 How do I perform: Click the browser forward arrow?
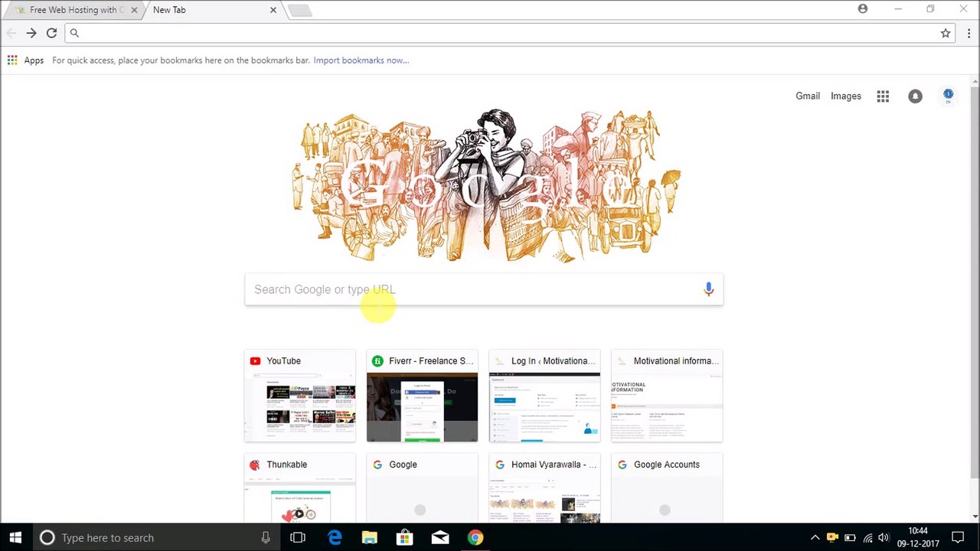(x=31, y=33)
